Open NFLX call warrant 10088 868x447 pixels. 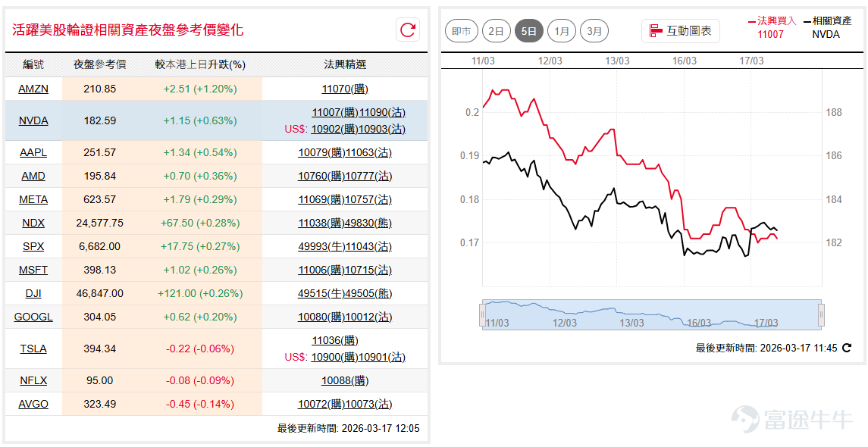[x=345, y=380]
